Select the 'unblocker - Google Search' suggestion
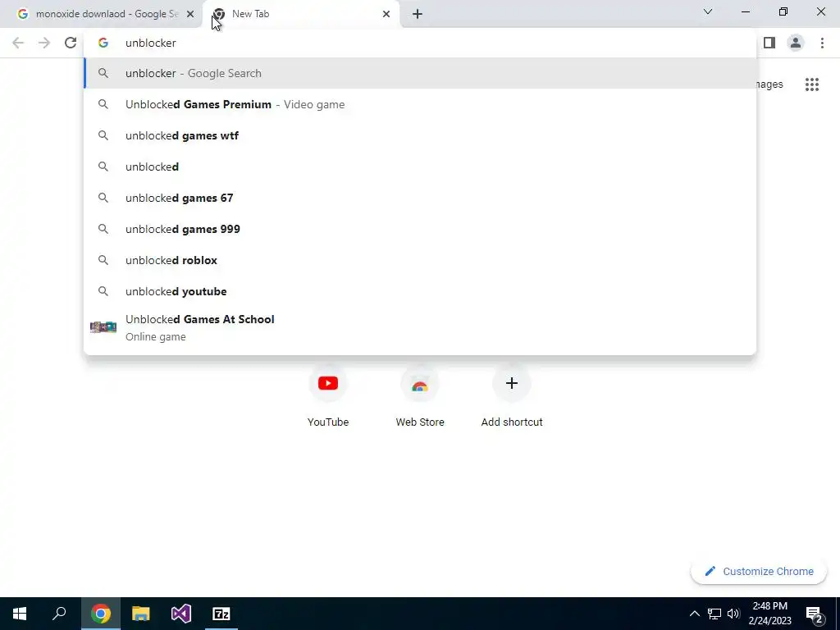840x630 pixels. [x=420, y=73]
